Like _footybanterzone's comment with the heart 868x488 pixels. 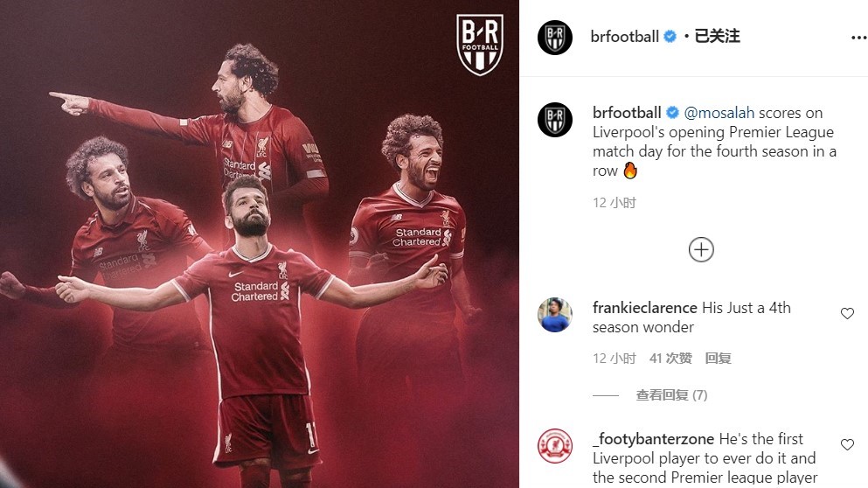(847, 444)
